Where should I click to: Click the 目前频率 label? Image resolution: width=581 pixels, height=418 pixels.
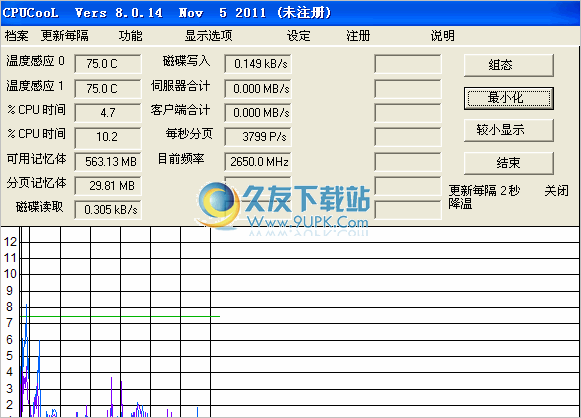pyautogui.click(x=181, y=159)
